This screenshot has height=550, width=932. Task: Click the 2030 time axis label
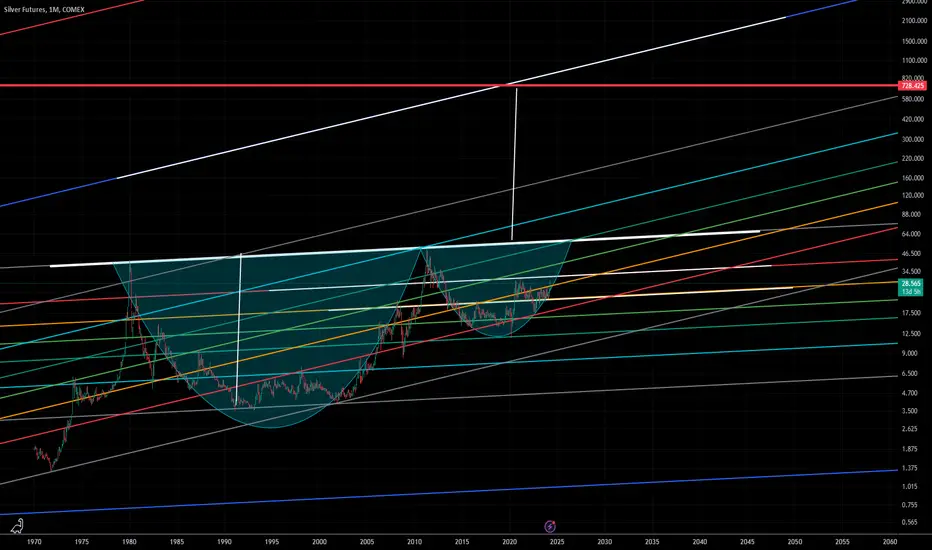(x=604, y=542)
